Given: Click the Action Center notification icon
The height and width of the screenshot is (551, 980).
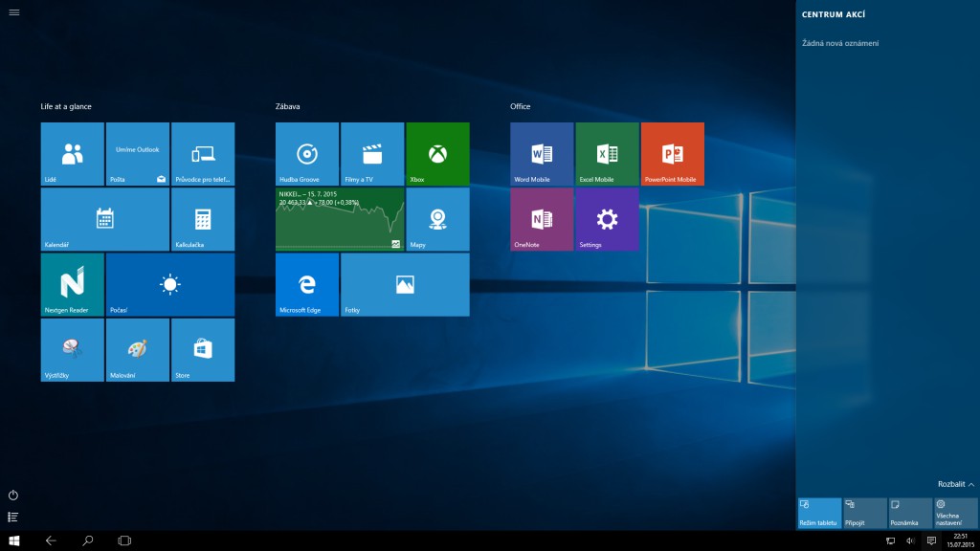Looking at the screenshot, I should click(x=931, y=541).
